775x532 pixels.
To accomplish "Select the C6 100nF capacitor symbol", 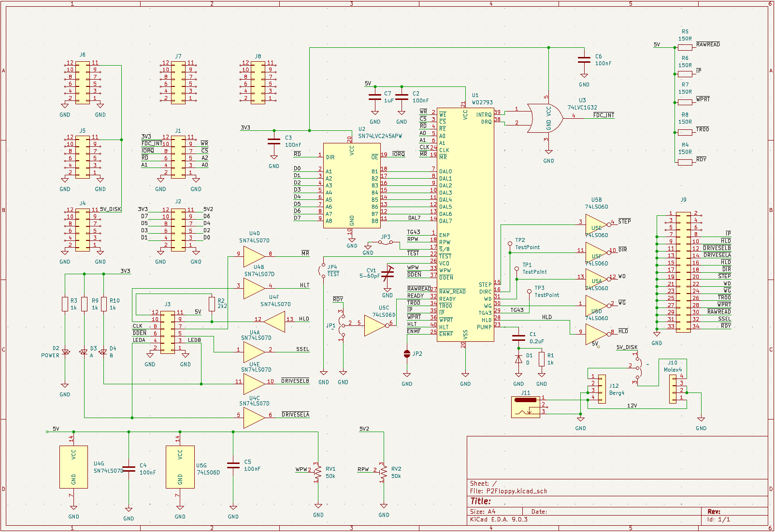I will click(584, 60).
